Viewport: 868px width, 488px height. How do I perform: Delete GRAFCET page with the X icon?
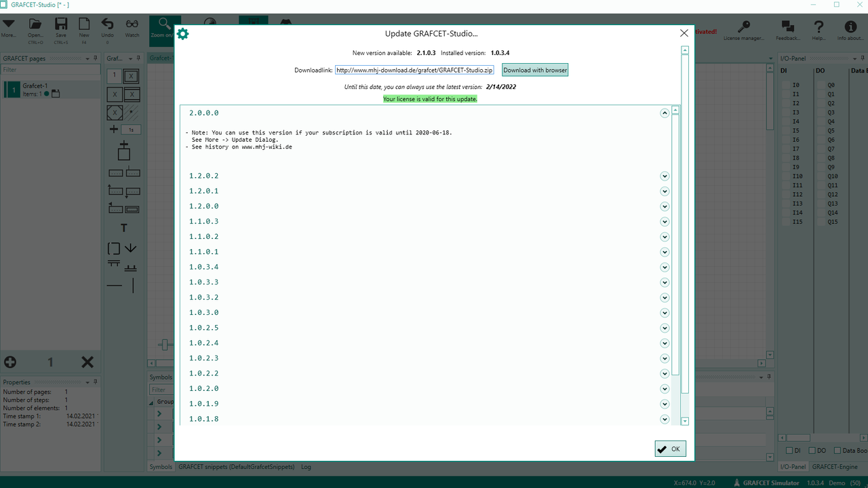[x=87, y=362]
